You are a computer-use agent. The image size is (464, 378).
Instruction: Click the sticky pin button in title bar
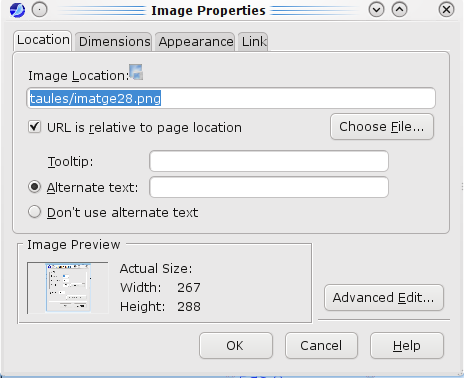tap(39, 10)
